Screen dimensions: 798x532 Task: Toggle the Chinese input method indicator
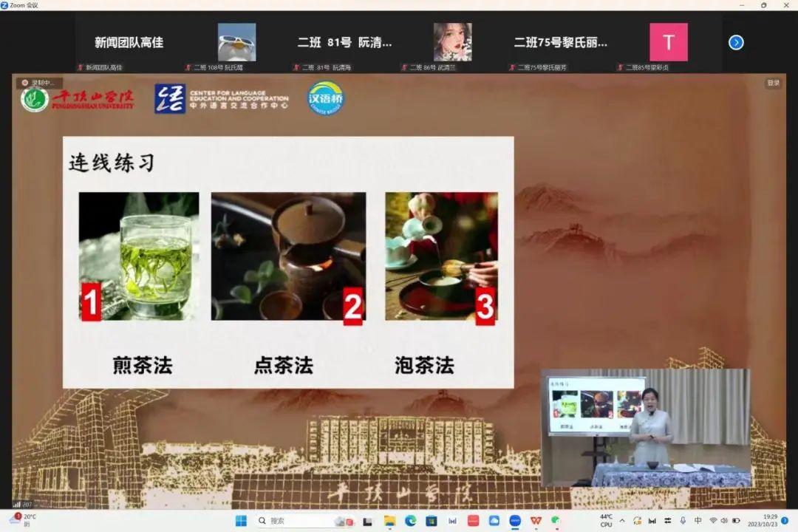(x=698, y=521)
